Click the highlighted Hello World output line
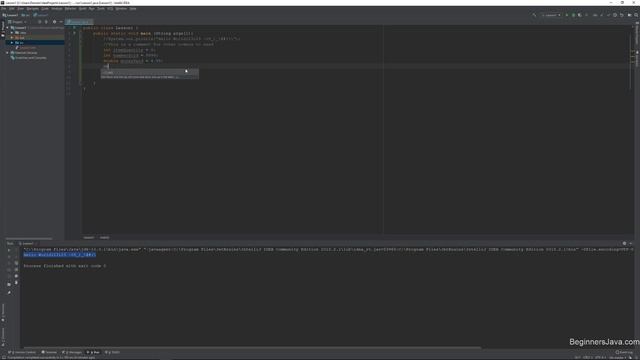Image resolution: width=640 pixels, height=360 pixels. tap(60, 255)
